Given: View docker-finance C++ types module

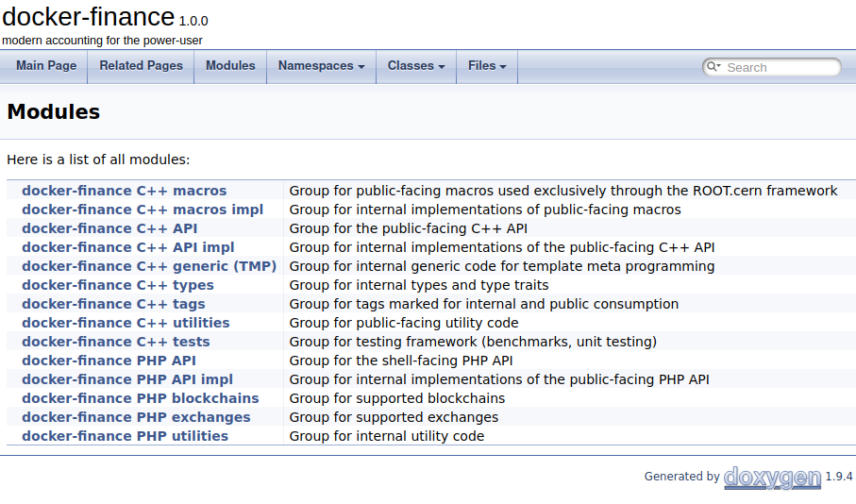Looking at the screenshot, I should 118,285.
